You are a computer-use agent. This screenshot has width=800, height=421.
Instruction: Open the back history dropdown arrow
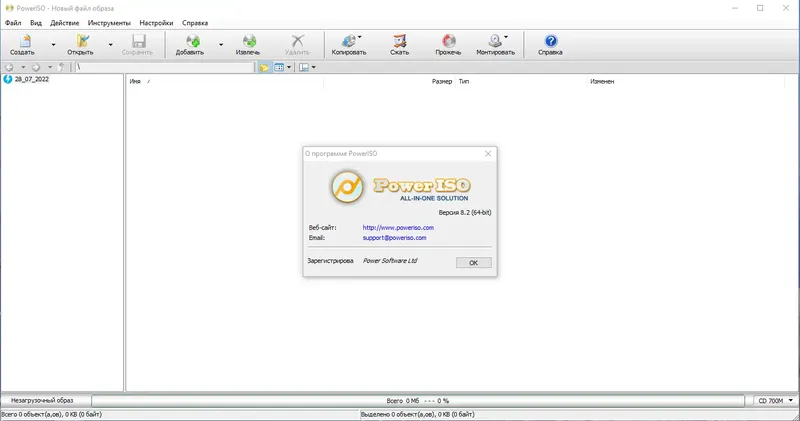[x=23, y=67]
